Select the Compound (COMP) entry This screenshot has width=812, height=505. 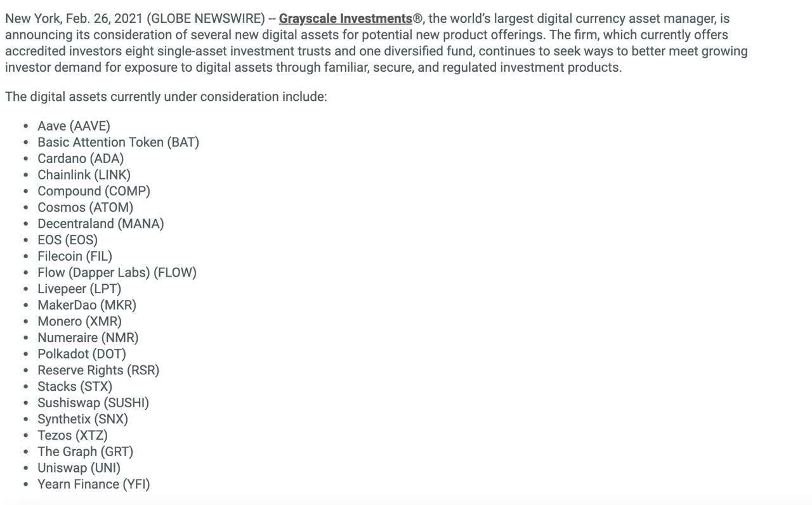94,191
